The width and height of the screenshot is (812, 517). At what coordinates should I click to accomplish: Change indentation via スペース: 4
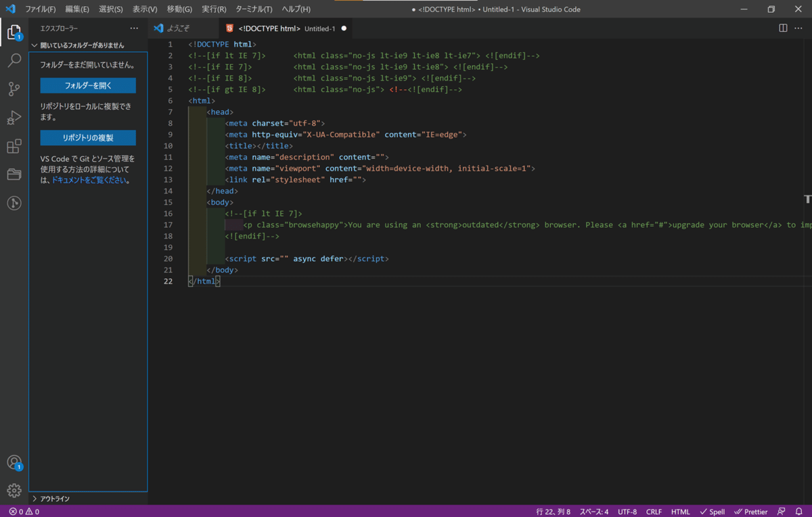point(594,512)
